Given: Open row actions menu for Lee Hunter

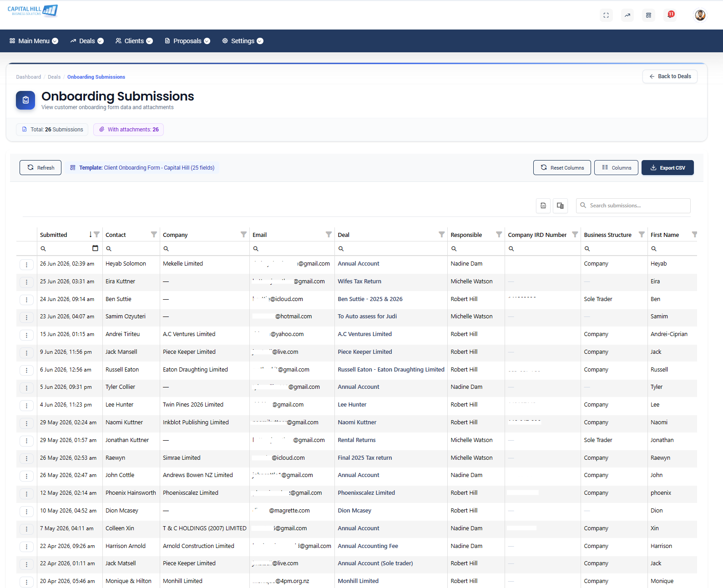Looking at the screenshot, I should coord(26,406).
